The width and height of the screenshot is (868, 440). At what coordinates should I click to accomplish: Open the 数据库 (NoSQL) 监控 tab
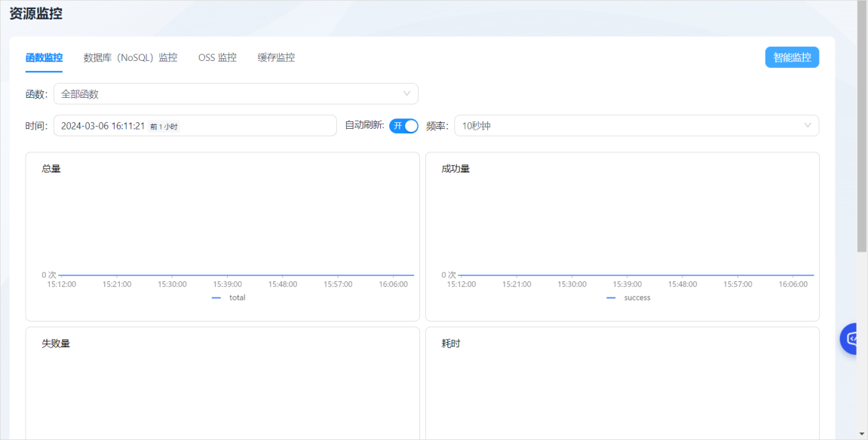click(130, 57)
